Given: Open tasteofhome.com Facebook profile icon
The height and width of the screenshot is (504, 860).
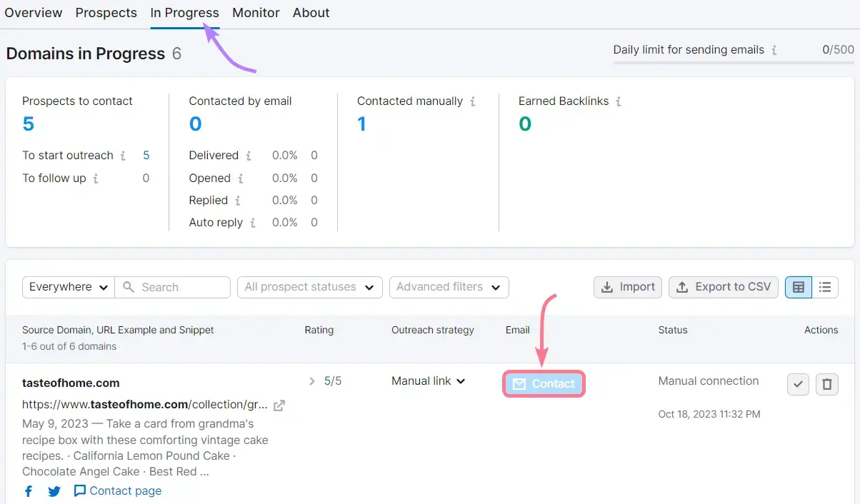Looking at the screenshot, I should (28, 490).
